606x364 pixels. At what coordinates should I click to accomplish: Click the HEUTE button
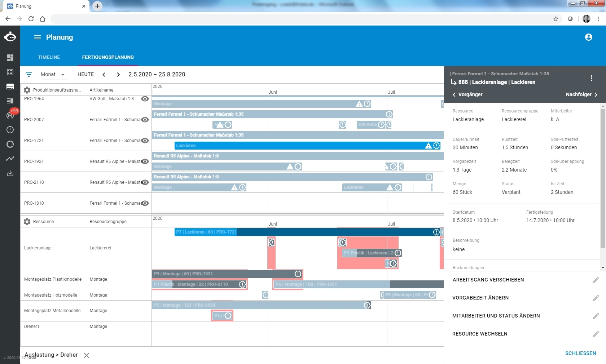click(x=85, y=75)
